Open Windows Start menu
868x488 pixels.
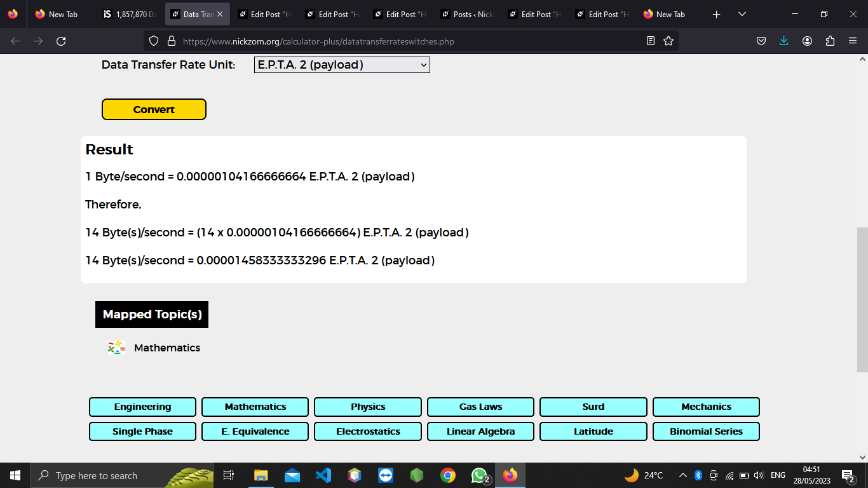[15, 475]
